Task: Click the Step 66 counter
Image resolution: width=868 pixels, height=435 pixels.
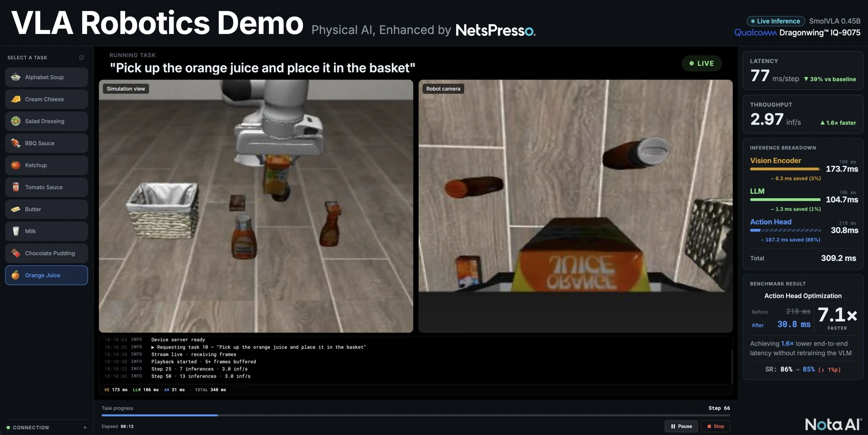Action: (719, 408)
